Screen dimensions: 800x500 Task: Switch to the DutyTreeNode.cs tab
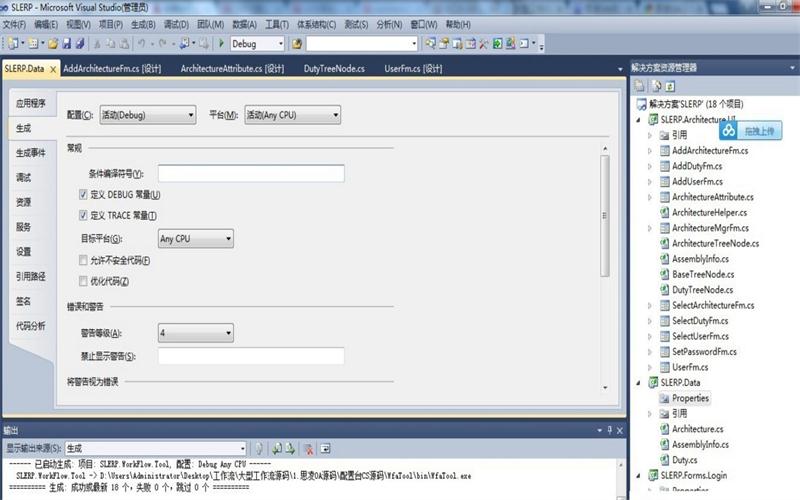coord(334,68)
